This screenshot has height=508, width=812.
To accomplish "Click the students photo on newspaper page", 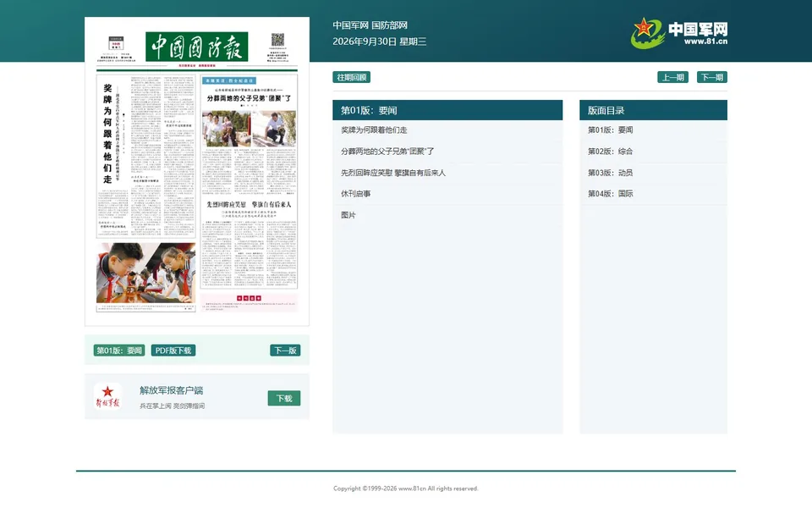I will tap(145, 273).
